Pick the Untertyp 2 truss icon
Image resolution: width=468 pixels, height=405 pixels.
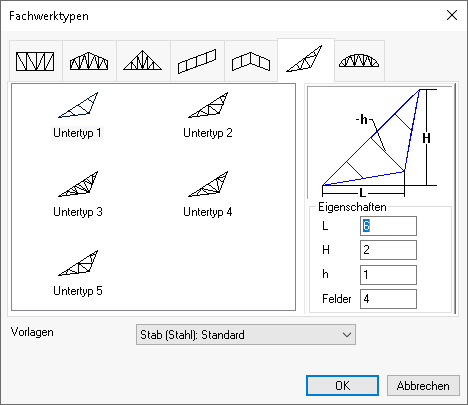coord(208,105)
